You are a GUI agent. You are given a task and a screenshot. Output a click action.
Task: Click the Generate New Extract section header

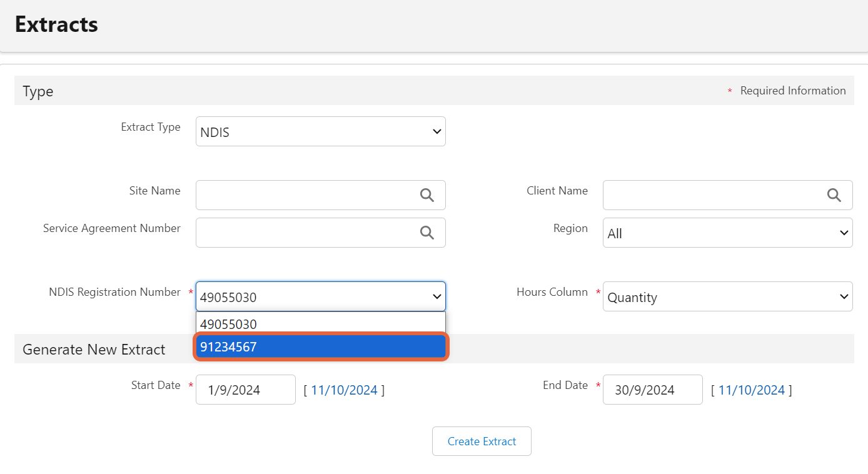click(x=94, y=350)
